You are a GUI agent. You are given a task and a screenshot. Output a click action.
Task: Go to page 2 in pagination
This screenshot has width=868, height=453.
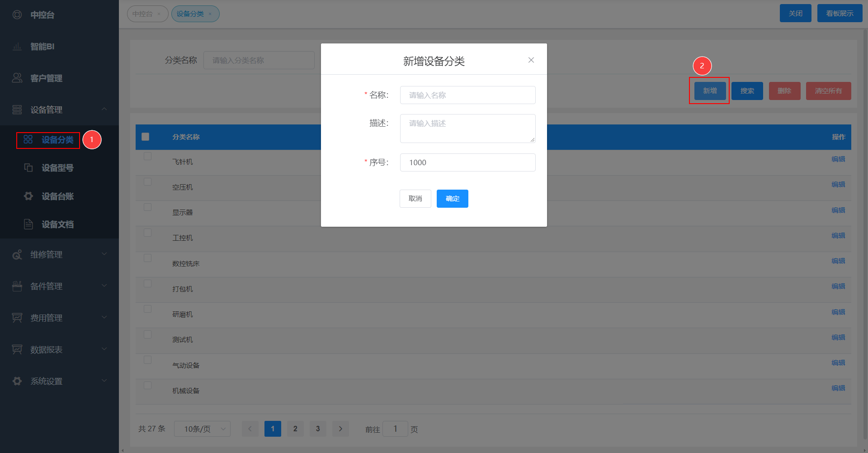click(295, 429)
